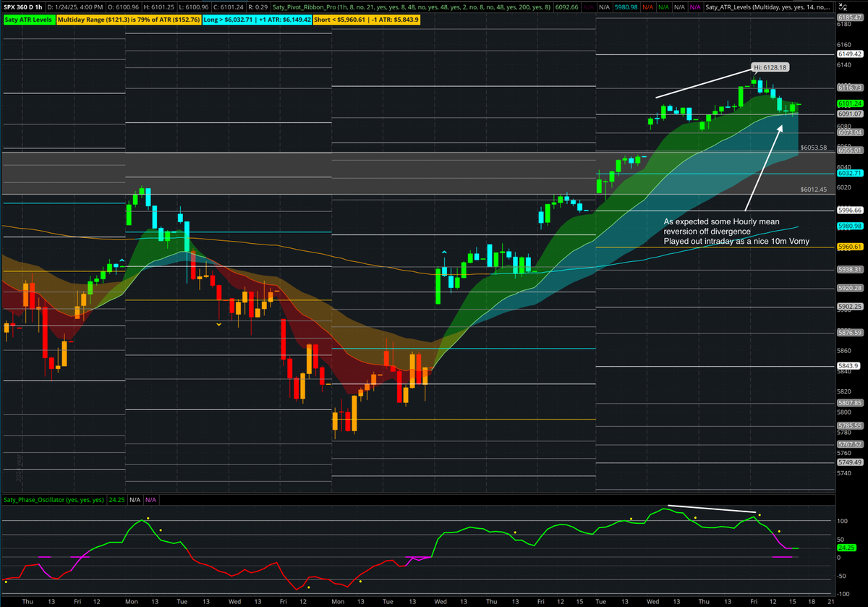Click the orange 5960.61 price axis bubble

(x=849, y=247)
